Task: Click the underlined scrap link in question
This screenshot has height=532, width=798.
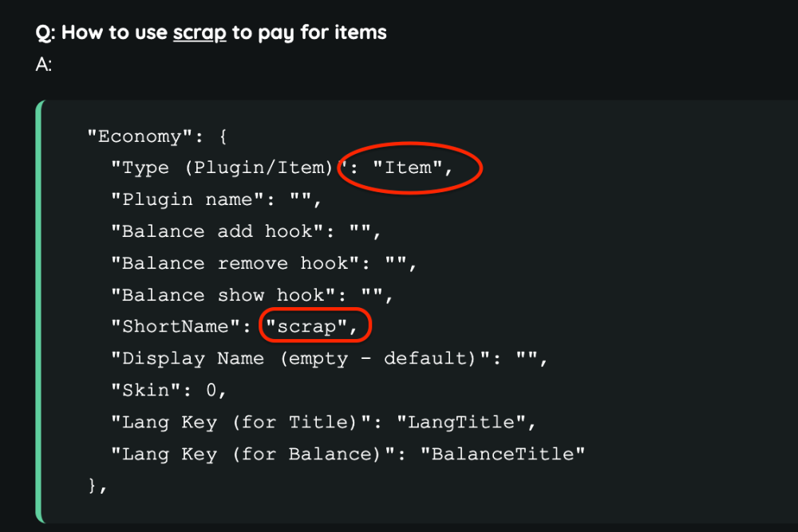Action: tap(199, 33)
